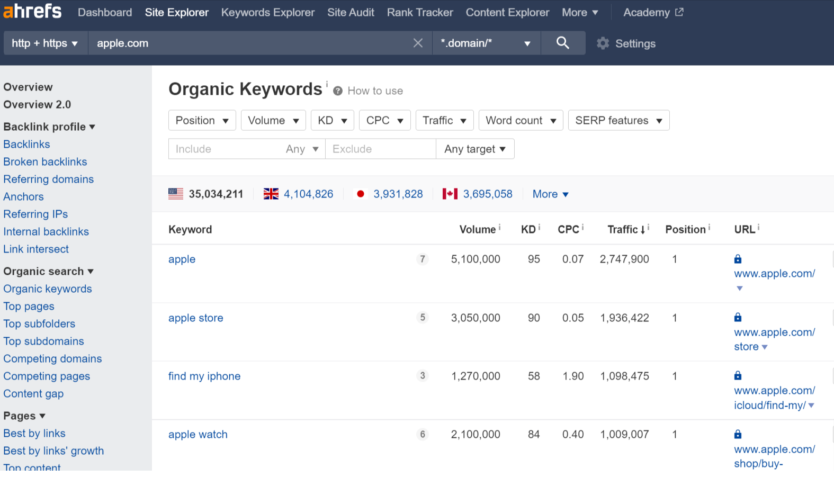Click lock icon for apple store URL

tap(738, 317)
